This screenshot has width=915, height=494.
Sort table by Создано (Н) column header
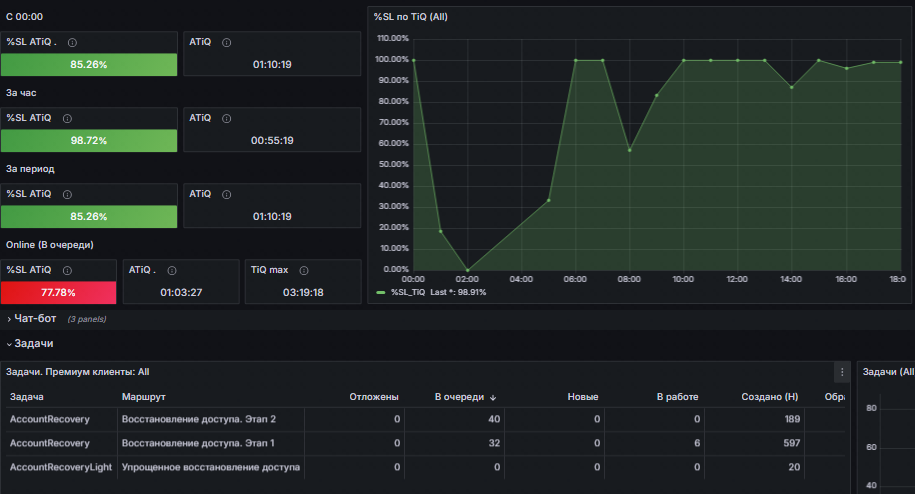pyautogui.click(x=768, y=398)
